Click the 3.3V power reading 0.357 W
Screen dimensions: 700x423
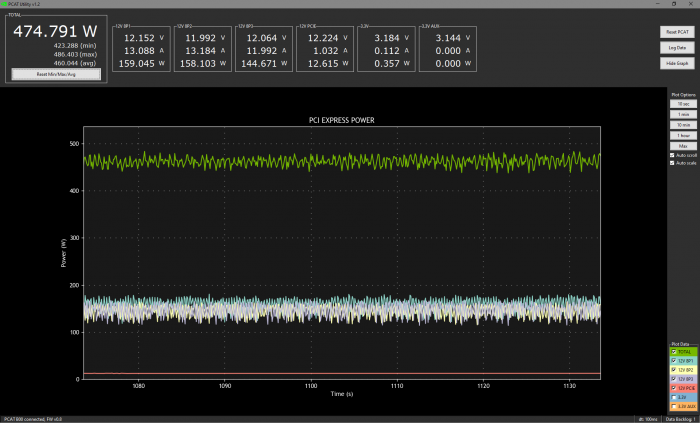(x=392, y=64)
